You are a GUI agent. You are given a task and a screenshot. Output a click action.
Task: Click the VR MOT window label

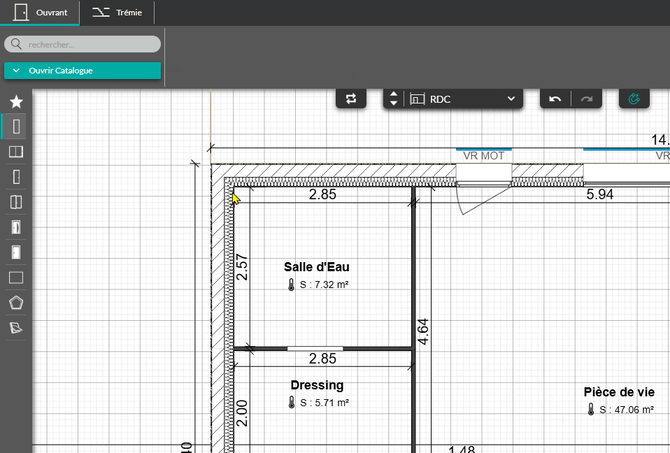point(484,156)
